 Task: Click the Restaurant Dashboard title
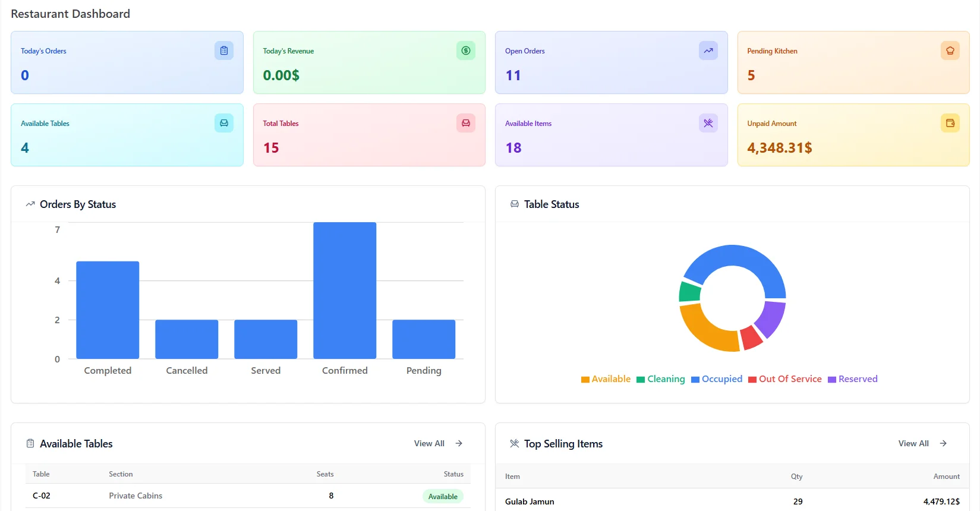click(x=70, y=14)
